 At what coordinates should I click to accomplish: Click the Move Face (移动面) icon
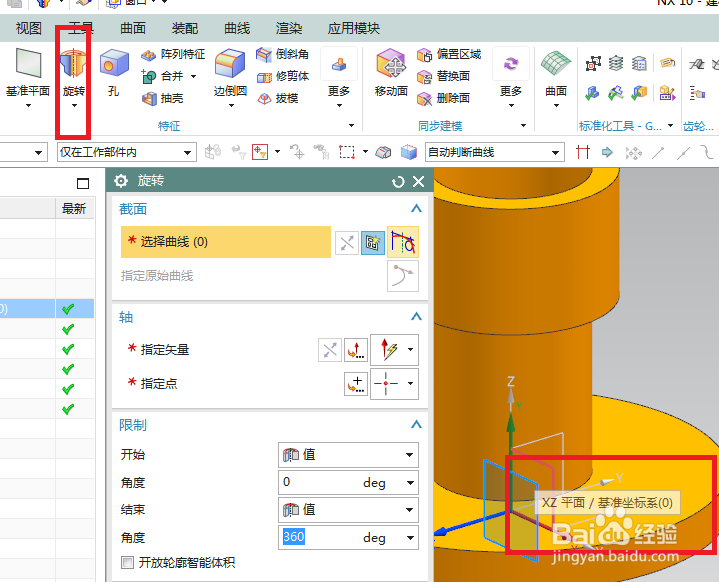391,63
